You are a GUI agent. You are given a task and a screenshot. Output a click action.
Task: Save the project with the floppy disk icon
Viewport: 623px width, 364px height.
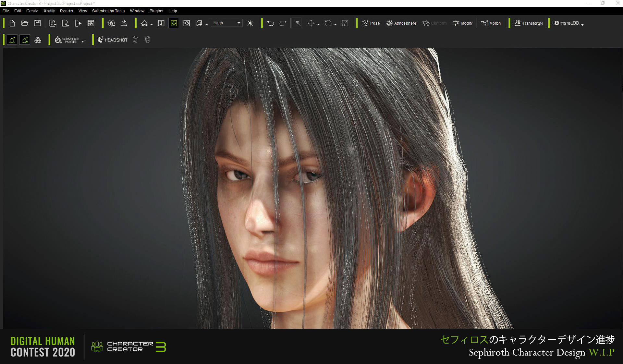coord(38,23)
